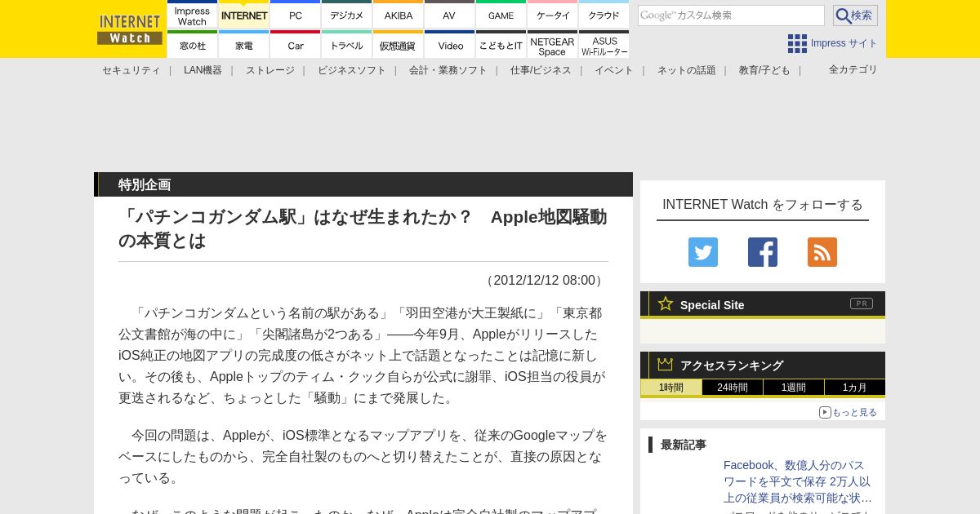Open the Facebook follow icon
The image size is (980, 514).
(x=763, y=252)
